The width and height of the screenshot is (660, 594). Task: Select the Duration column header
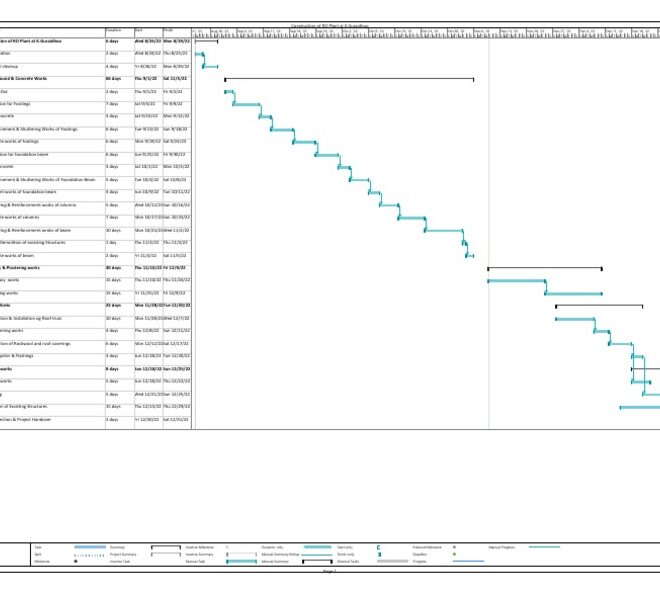pos(118,31)
